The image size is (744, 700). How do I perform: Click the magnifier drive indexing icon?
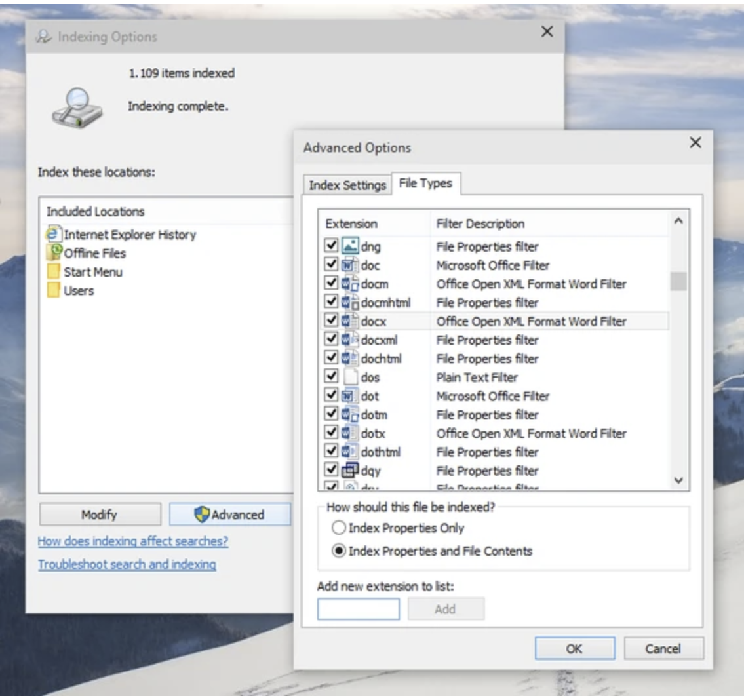click(x=77, y=107)
